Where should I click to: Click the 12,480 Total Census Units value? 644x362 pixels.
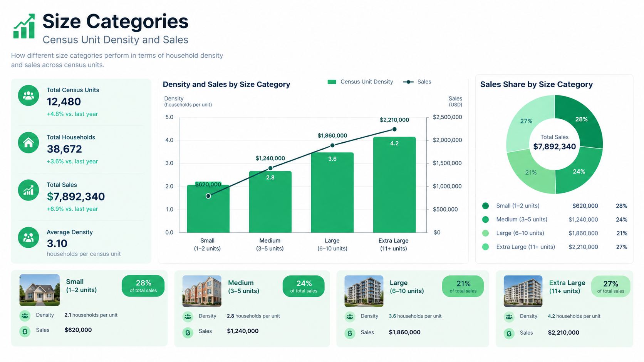click(x=64, y=102)
